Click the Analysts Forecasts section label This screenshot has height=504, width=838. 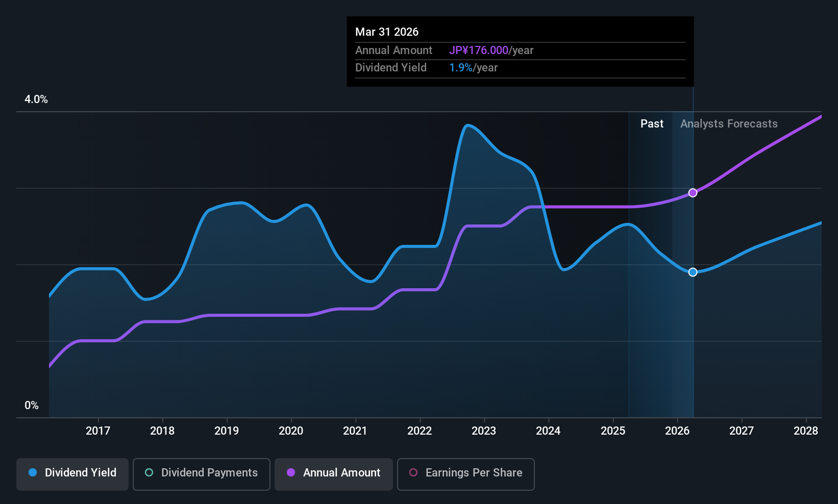click(x=729, y=124)
